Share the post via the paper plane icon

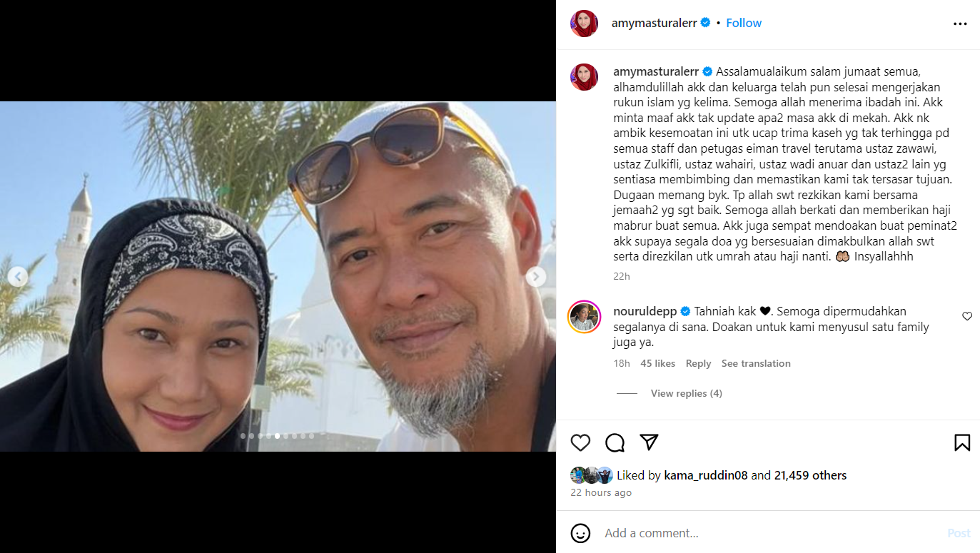click(x=649, y=442)
